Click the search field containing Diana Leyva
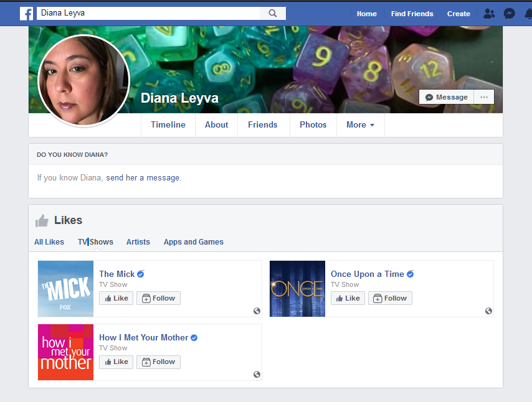This screenshot has height=402, width=532. pos(148,14)
